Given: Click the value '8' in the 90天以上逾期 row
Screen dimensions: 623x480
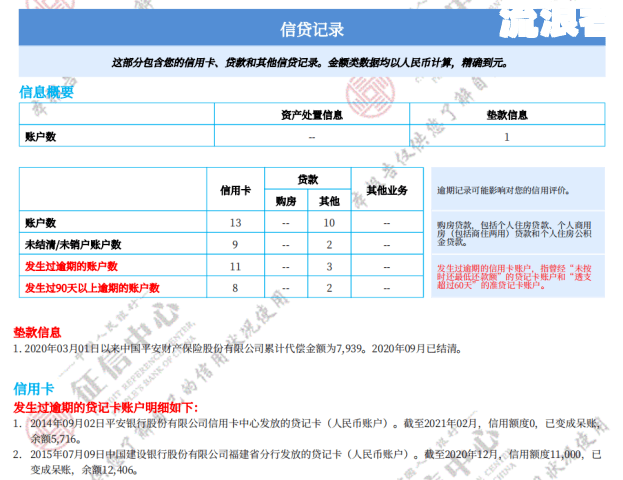Looking at the screenshot, I should pyautogui.click(x=235, y=288).
